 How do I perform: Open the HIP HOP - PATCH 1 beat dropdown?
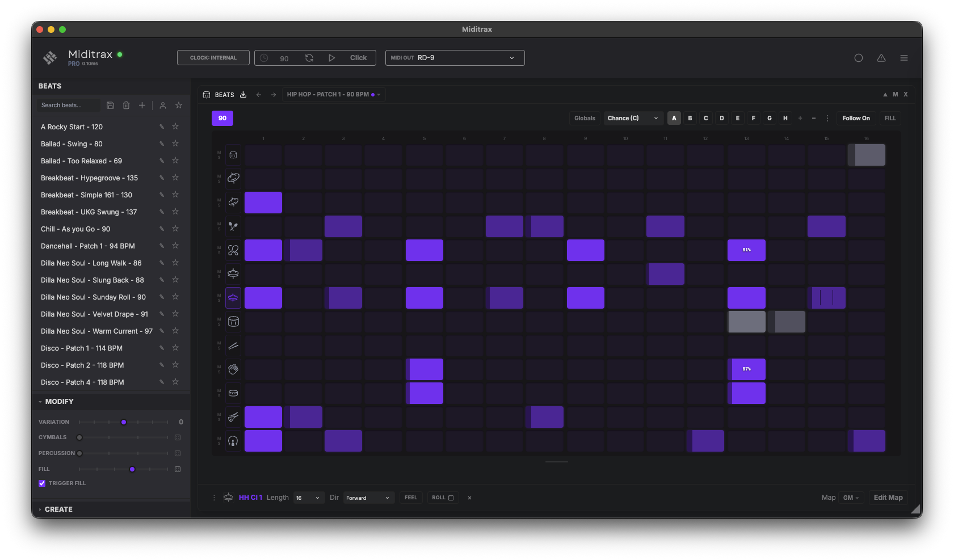[334, 95]
